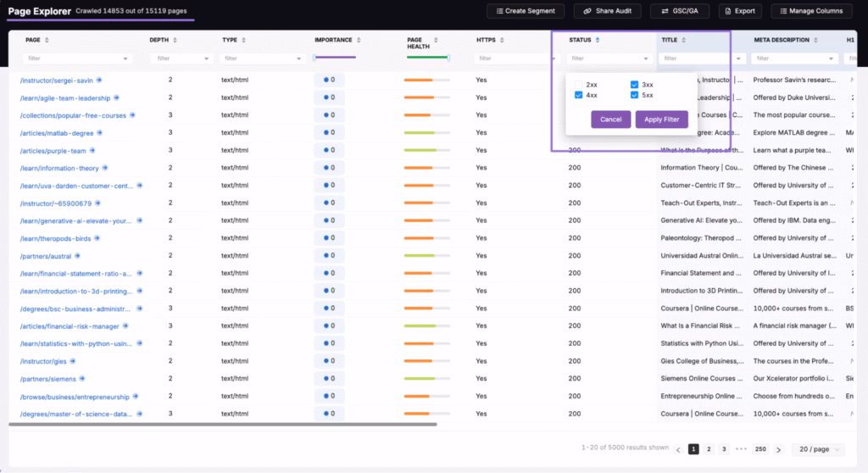Sort the table by DEPTH column

tap(176, 40)
